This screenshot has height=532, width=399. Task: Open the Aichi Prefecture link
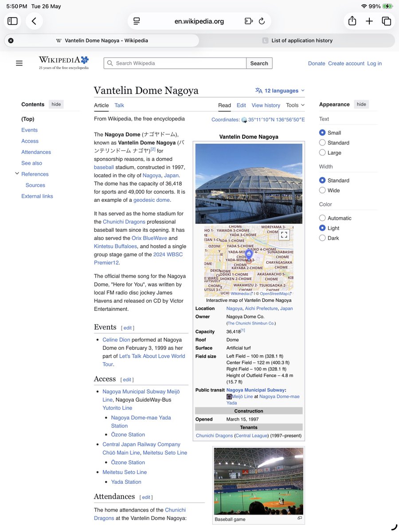261,309
